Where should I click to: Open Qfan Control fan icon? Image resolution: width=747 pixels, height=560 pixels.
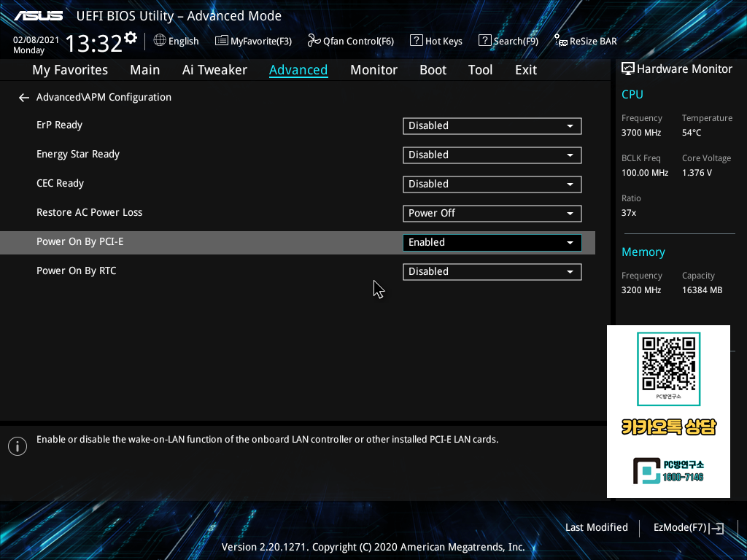tap(314, 41)
